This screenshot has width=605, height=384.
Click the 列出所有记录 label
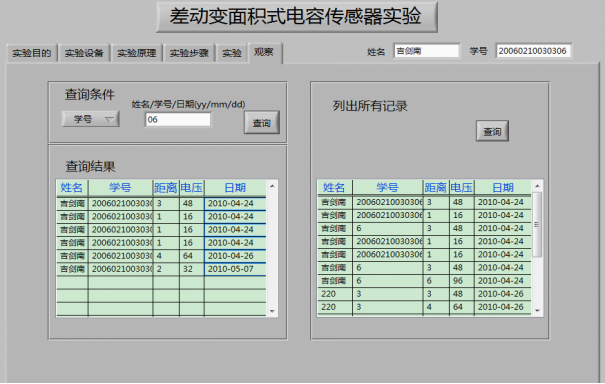click(370, 106)
